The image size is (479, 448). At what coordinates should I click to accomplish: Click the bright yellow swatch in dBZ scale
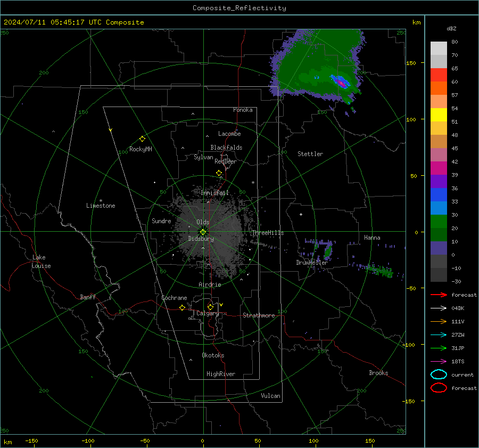439,115
